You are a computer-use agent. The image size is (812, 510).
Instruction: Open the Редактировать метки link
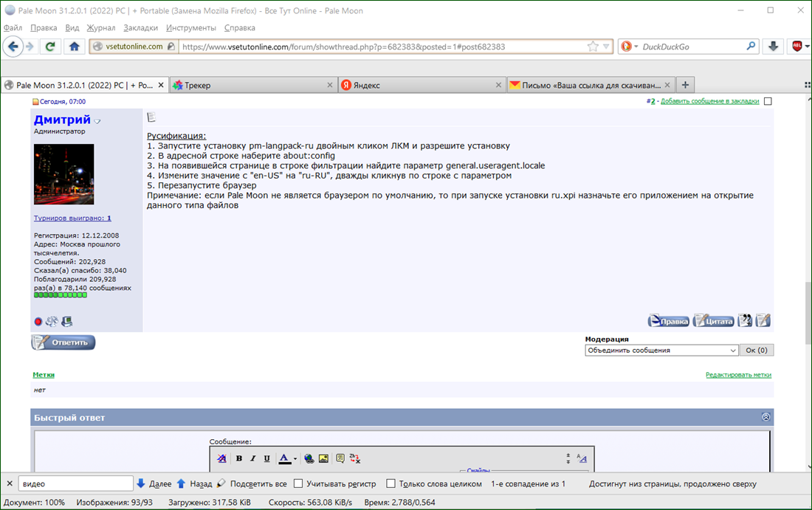(x=738, y=375)
